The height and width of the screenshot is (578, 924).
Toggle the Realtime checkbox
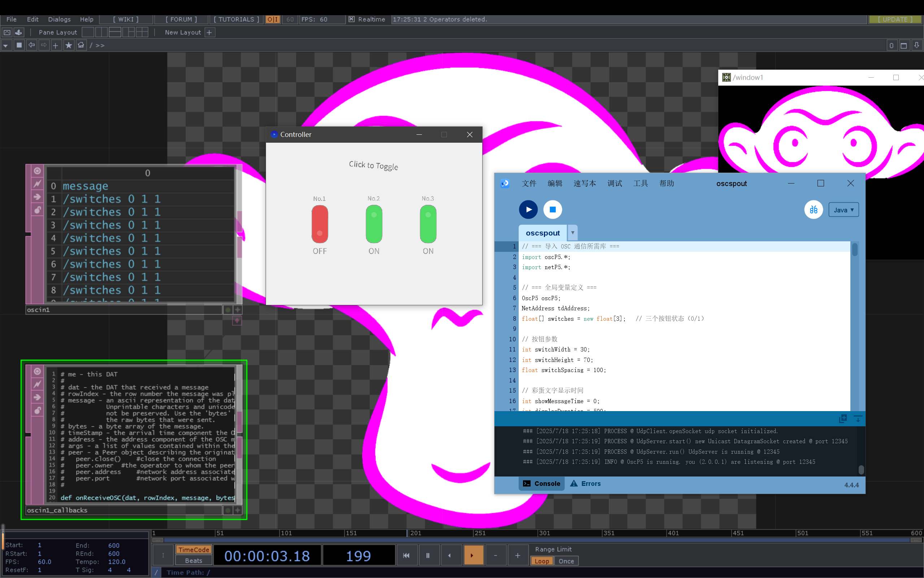[351, 19]
